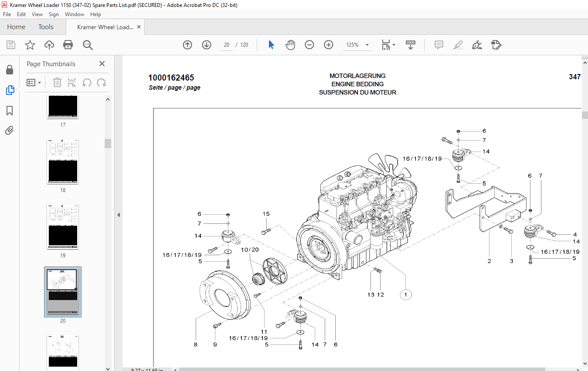Close the Page Thumbnails panel

pos(102,64)
